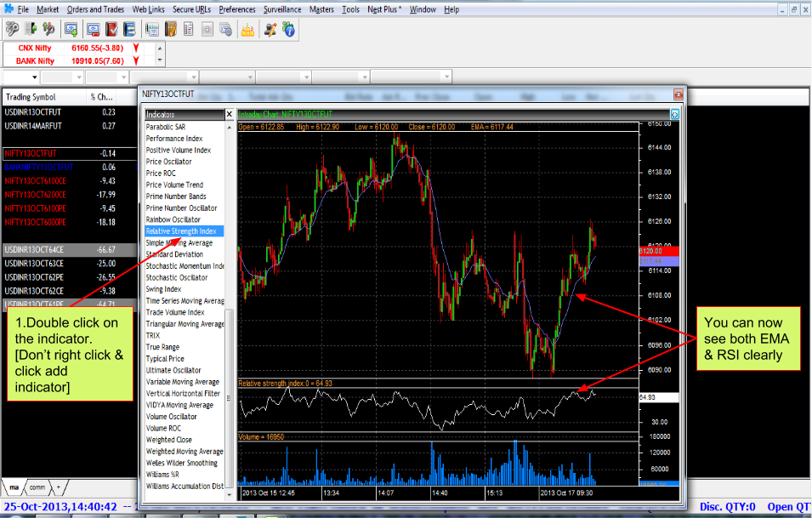
Task: Click the blue application icon beside File menu
Action: (9, 9)
